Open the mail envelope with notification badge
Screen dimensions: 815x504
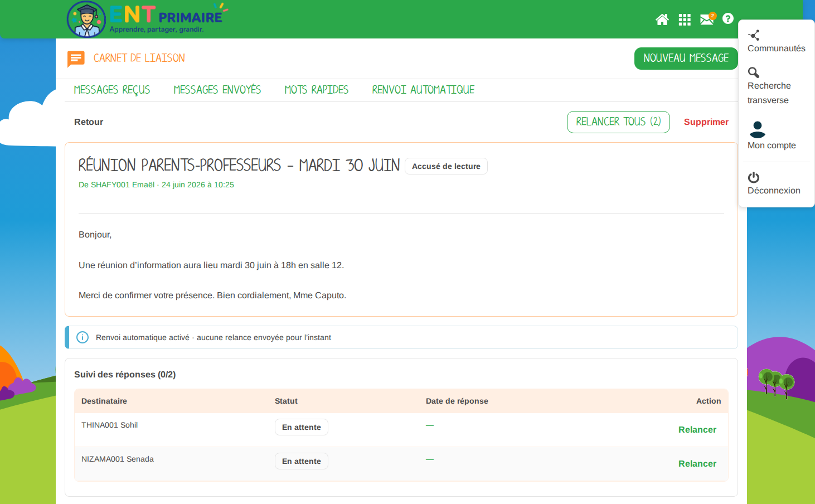(x=707, y=20)
